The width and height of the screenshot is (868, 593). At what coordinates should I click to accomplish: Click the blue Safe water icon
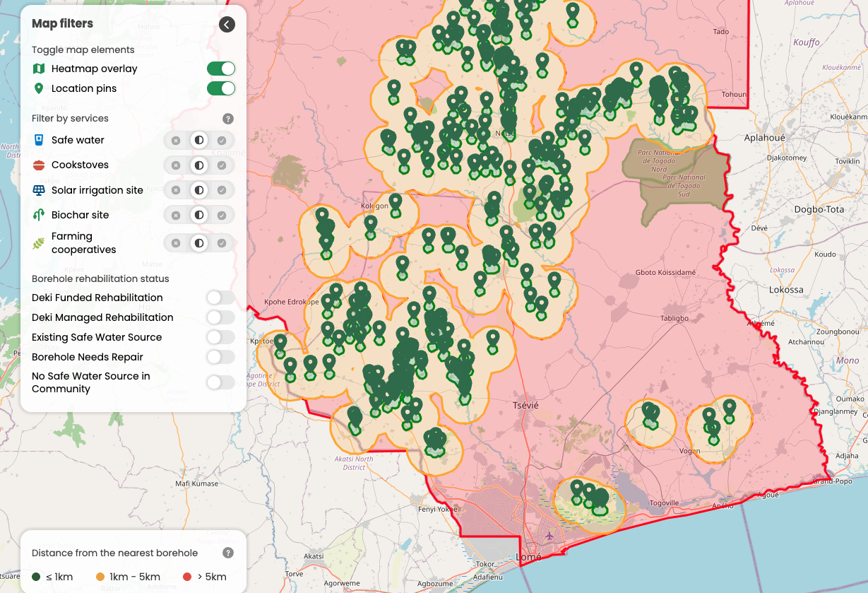tap(39, 140)
